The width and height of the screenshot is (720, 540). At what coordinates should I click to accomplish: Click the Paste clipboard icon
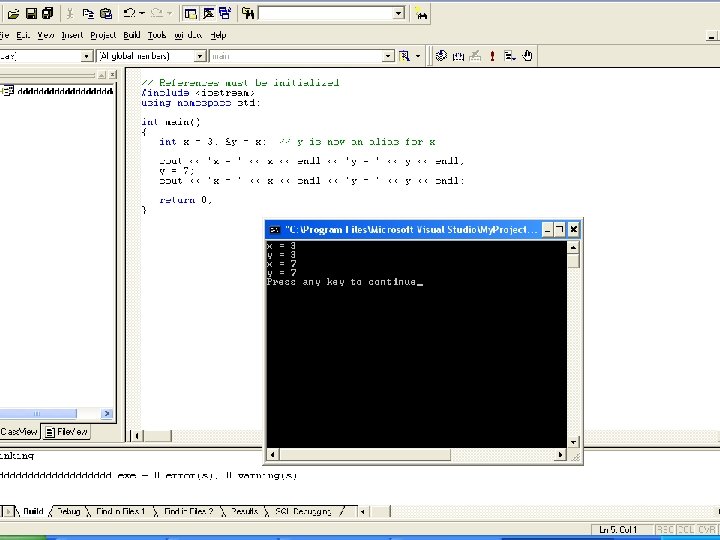(x=106, y=13)
